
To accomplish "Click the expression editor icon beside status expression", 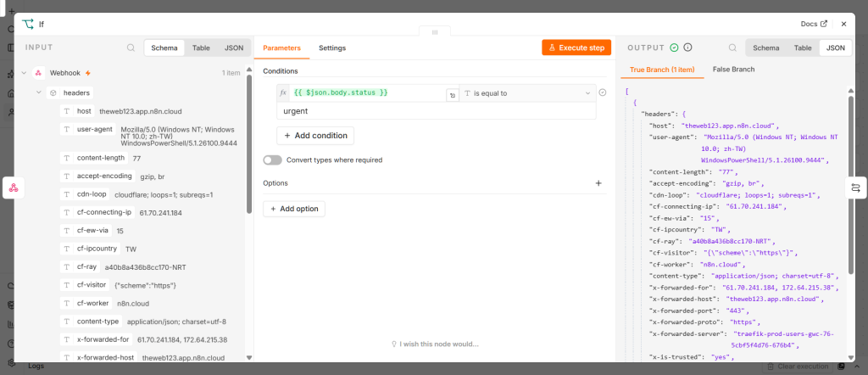I will coord(453,95).
